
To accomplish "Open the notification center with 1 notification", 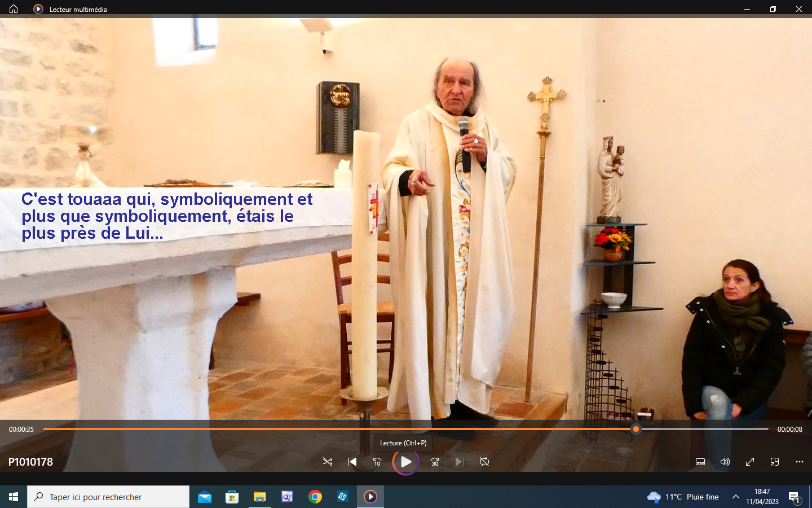I will [795, 497].
